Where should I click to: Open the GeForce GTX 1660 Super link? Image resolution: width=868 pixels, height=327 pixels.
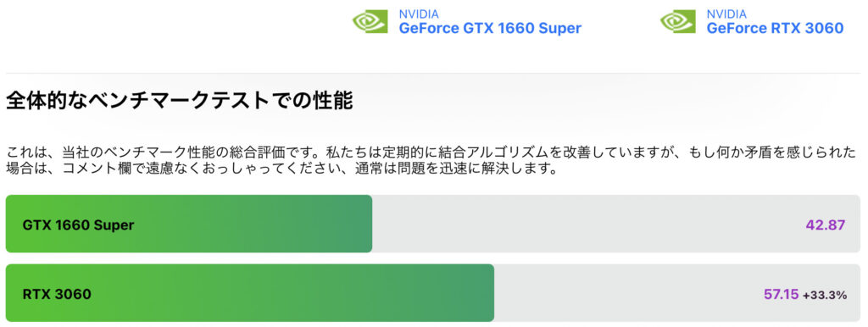pos(490,28)
